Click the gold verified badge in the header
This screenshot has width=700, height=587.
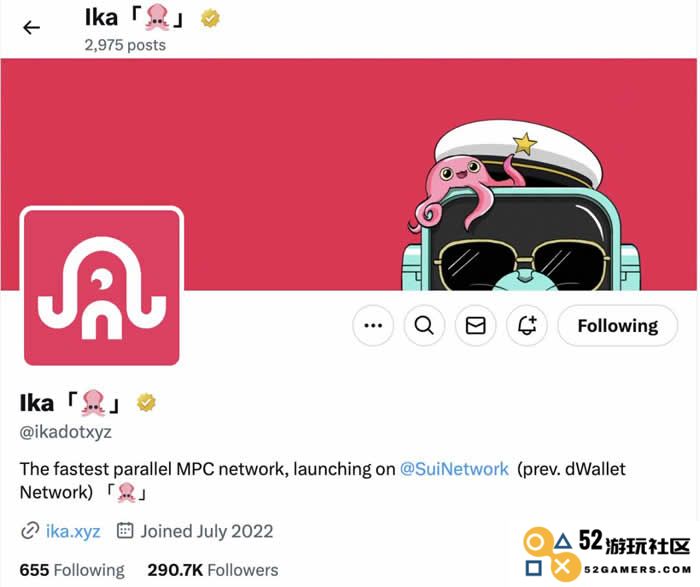pyautogui.click(x=210, y=18)
